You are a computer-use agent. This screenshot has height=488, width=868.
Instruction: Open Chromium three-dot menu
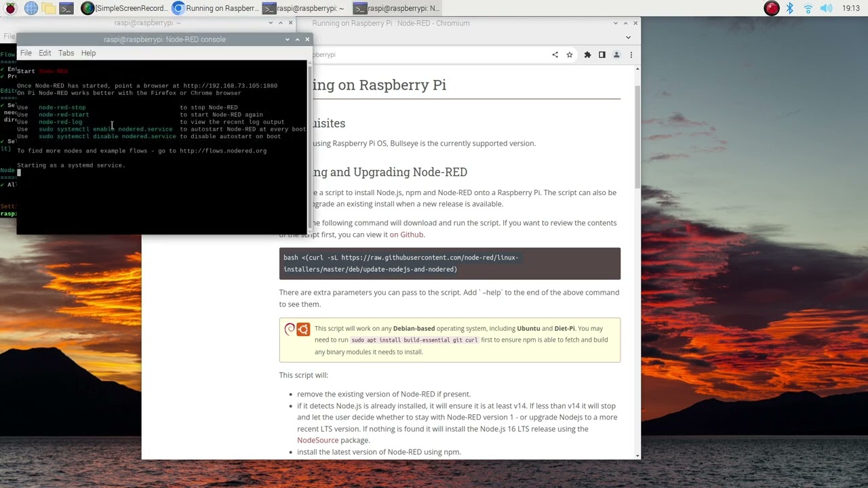coord(631,55)
